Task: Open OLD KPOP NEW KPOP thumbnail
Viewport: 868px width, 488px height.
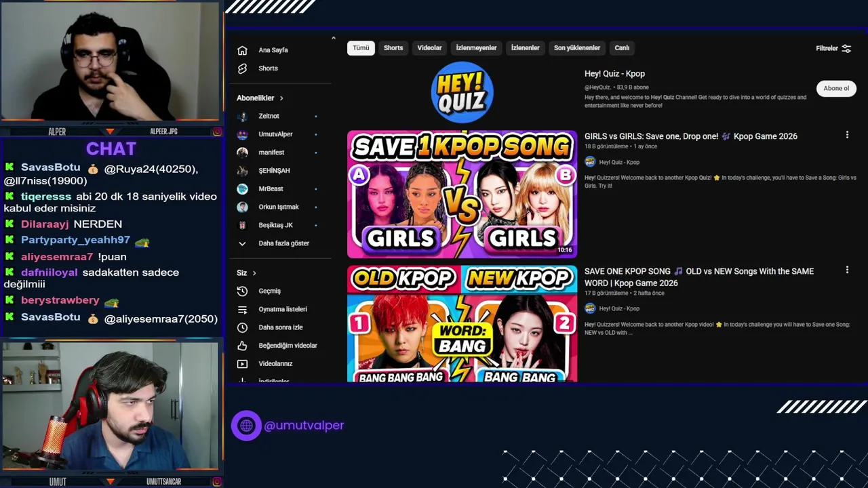Action: (x=462, y=324)
